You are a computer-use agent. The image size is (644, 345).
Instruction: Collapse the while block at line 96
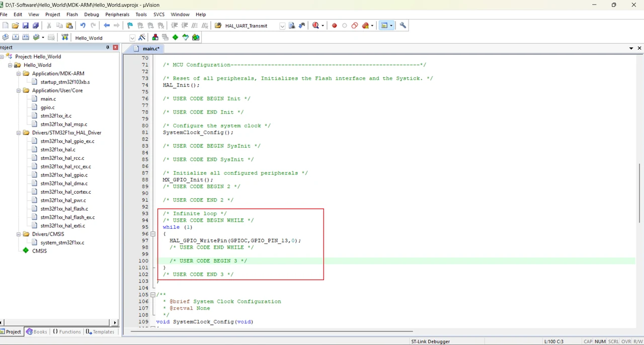[153, 234]
